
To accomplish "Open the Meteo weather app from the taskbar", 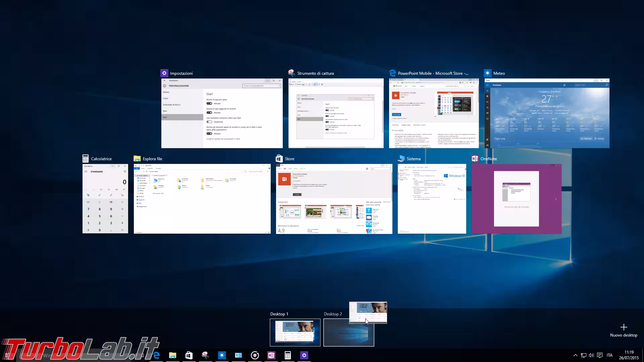I will click(x=222, y=355).
